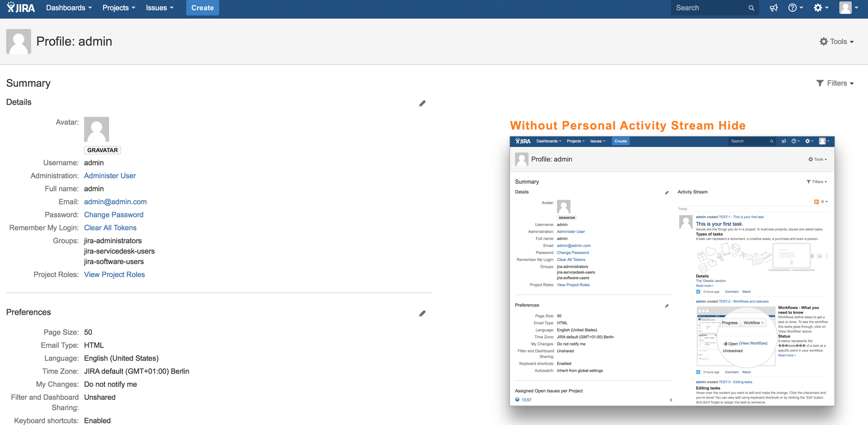Open the feedback megaphone icon
This screenshot has height=425, width=868.
tap(774, 8)
